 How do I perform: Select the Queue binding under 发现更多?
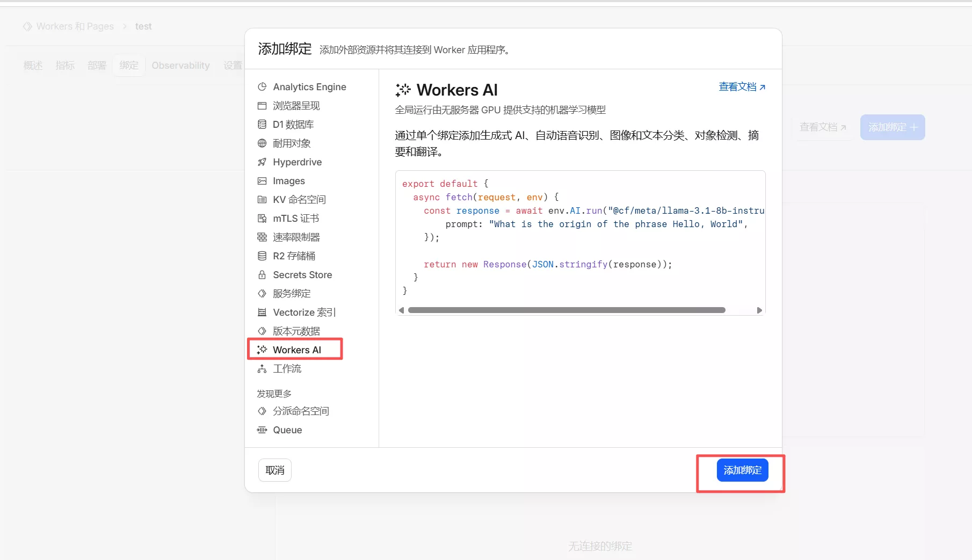(286, 430)
